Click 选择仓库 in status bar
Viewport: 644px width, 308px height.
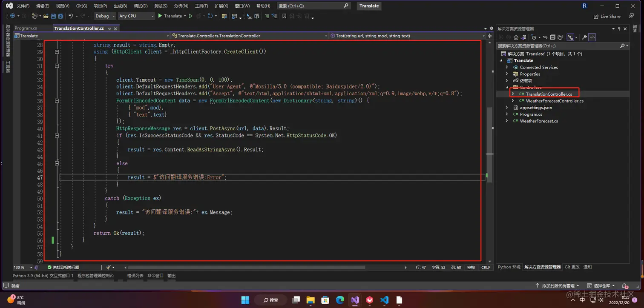coord(601,285)
